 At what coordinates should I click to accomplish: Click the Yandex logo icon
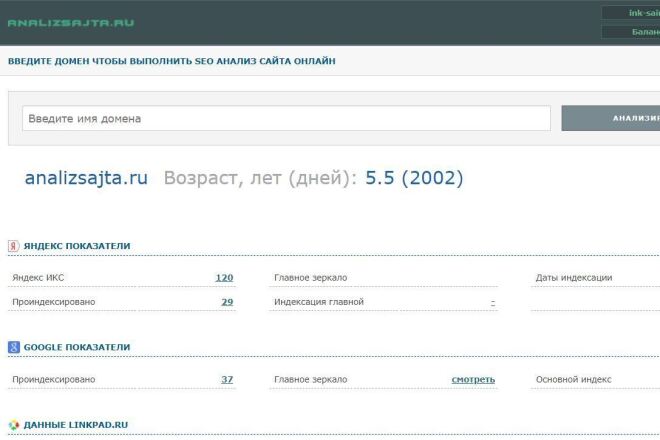(x=13, y=246)
